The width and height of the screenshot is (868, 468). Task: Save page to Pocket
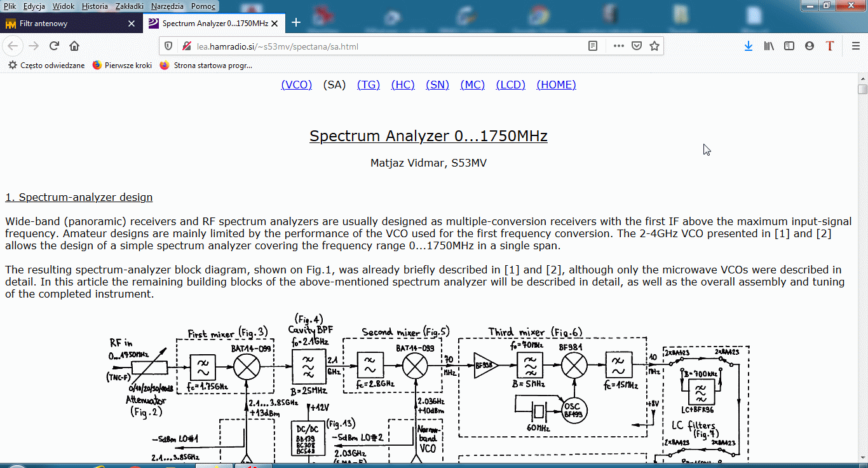tap(636, 46)
